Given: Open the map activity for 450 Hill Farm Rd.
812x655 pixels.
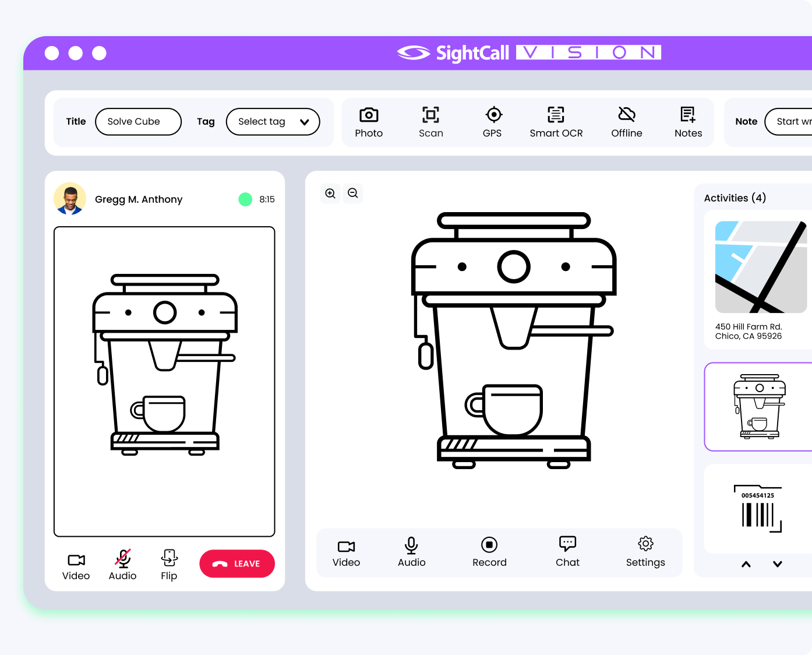Looking at the screenshot, I should tap(758, 280).
